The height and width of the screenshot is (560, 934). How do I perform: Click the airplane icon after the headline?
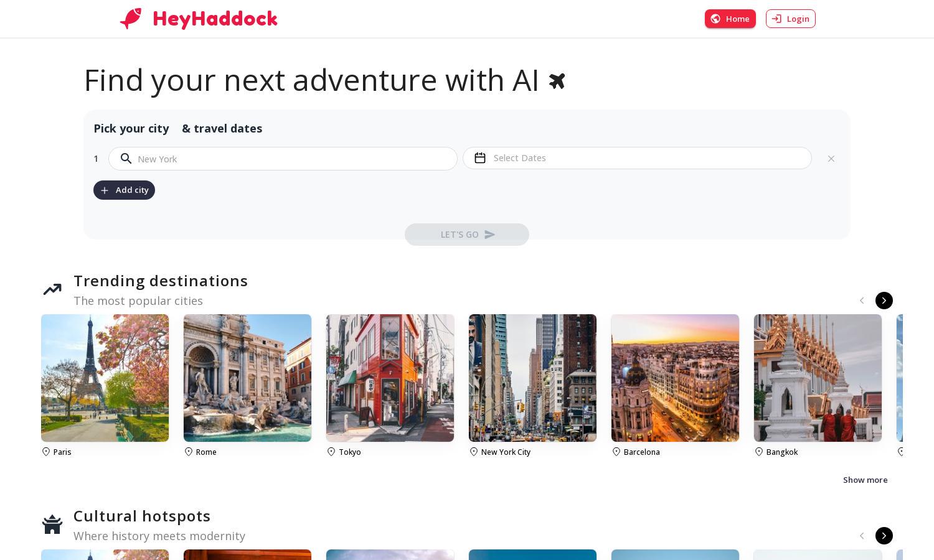pos(557,81)
